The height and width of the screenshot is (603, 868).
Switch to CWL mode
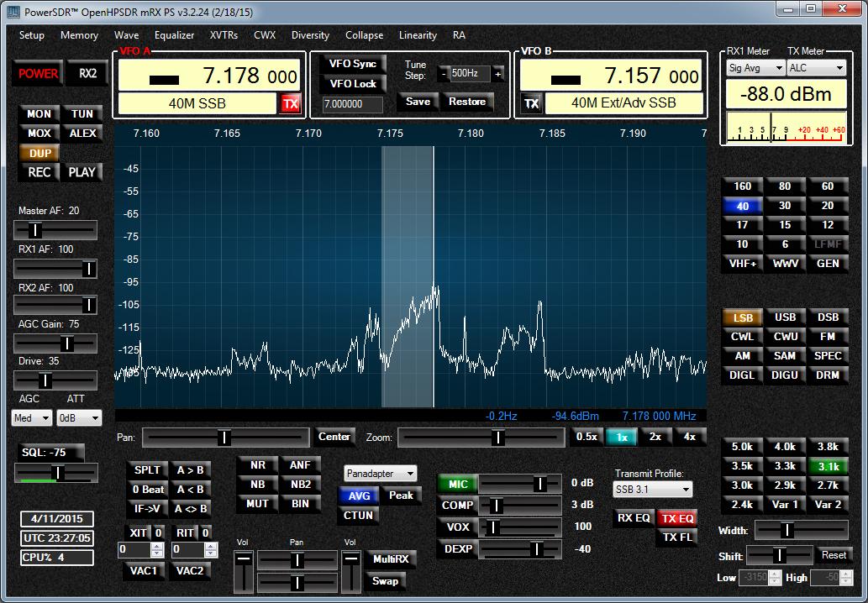742,337
